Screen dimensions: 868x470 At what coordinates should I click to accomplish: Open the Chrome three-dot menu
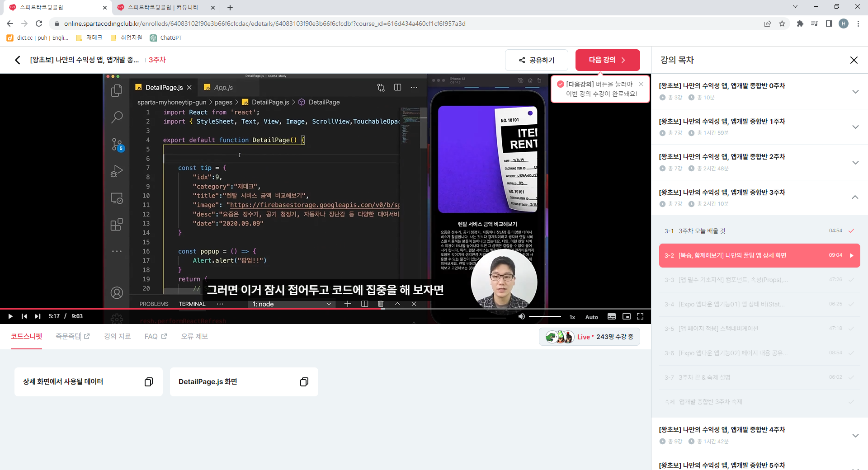(x=858, y=23)
